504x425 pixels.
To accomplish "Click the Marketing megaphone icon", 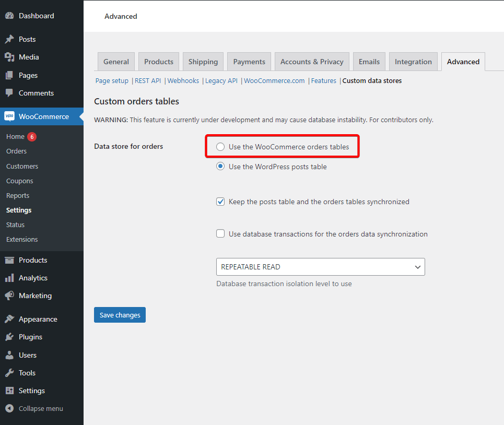I will tap(9, 296).
